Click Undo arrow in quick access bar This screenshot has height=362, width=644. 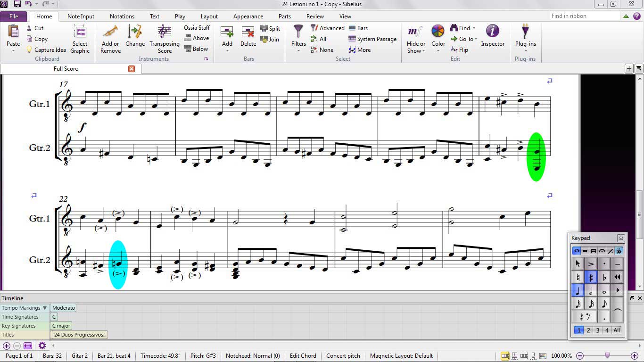click(x=28, y=4)
